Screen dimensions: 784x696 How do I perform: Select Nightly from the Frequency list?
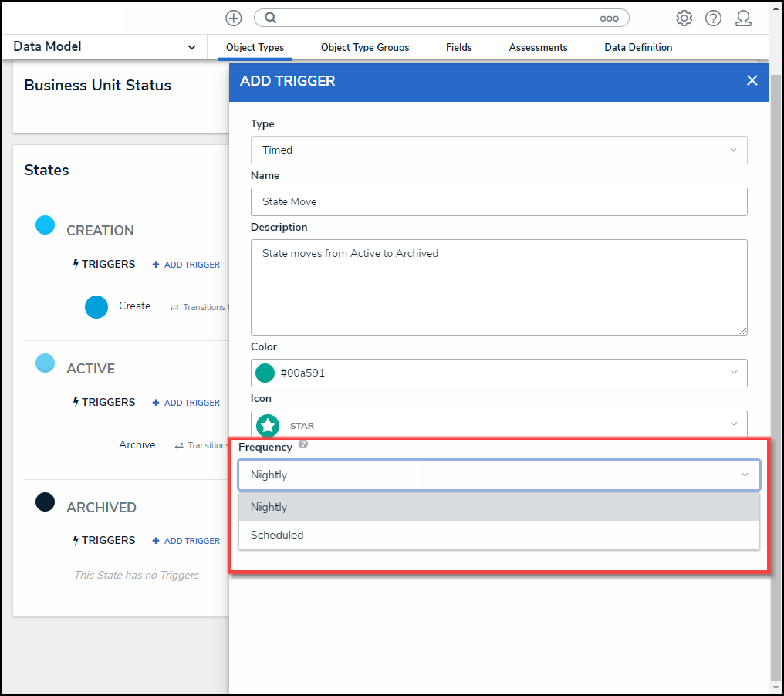tap(499, 507)
